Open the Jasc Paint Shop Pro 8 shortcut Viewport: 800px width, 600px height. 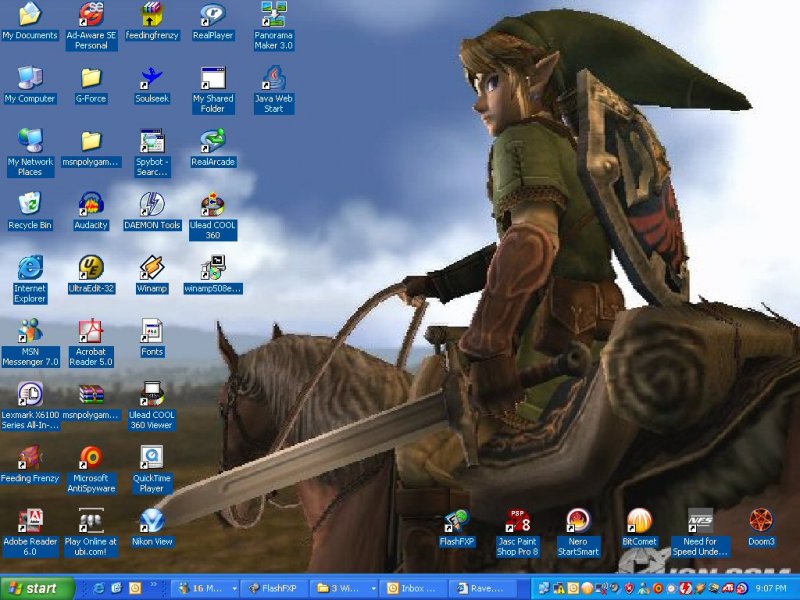[517, 532]
